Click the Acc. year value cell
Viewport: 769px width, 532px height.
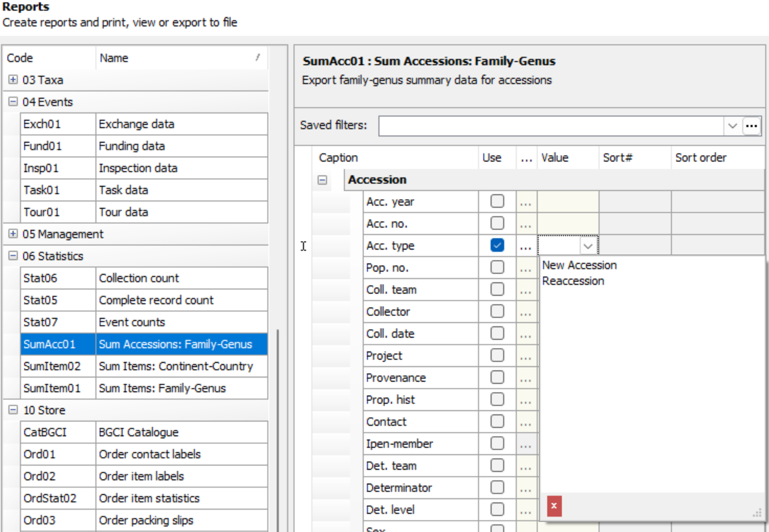point(568,202)
